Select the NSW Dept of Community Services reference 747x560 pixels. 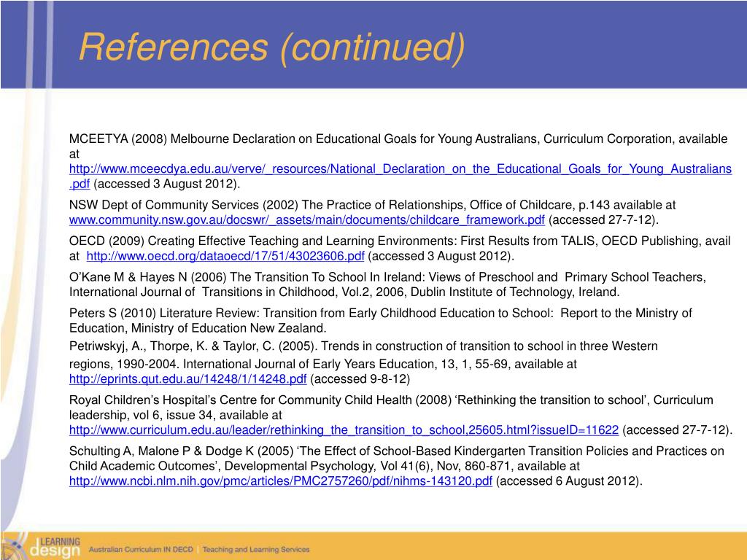pyautogui.click(x=373, y=212)
